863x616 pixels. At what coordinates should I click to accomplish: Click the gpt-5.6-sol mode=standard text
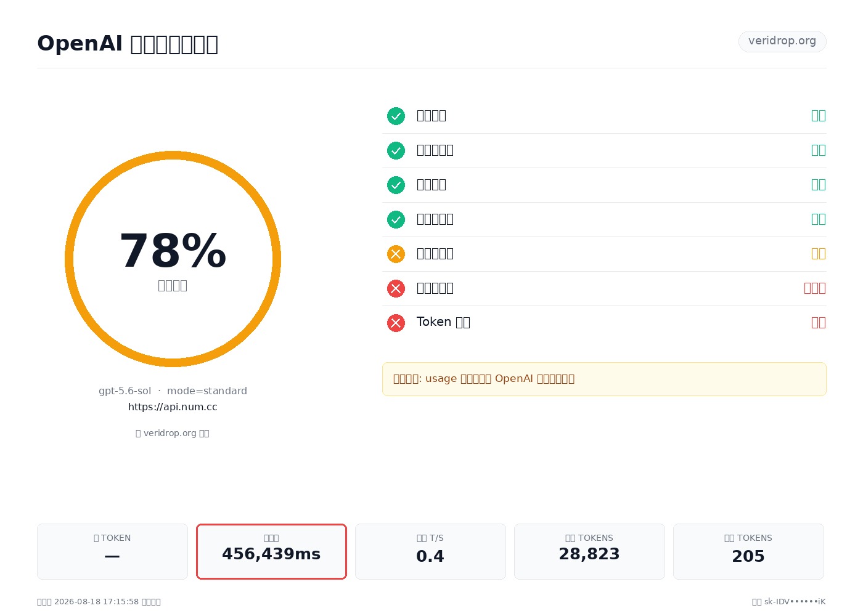[173, 391]
